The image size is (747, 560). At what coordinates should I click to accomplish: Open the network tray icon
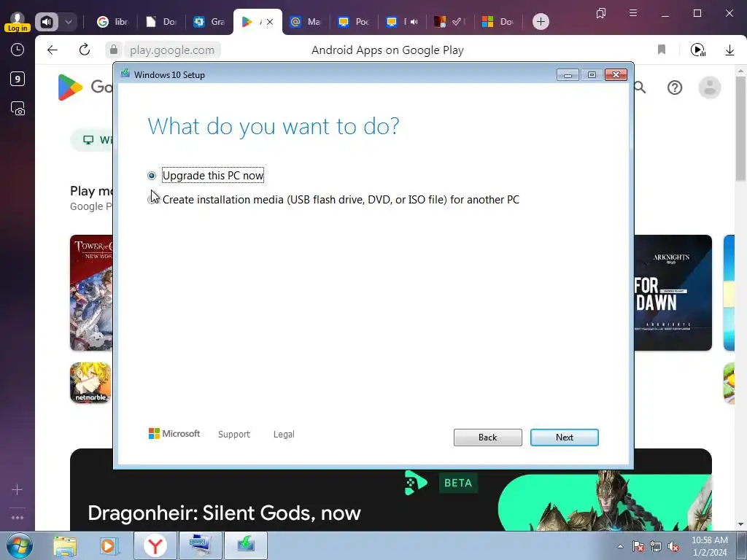(656, 546)
